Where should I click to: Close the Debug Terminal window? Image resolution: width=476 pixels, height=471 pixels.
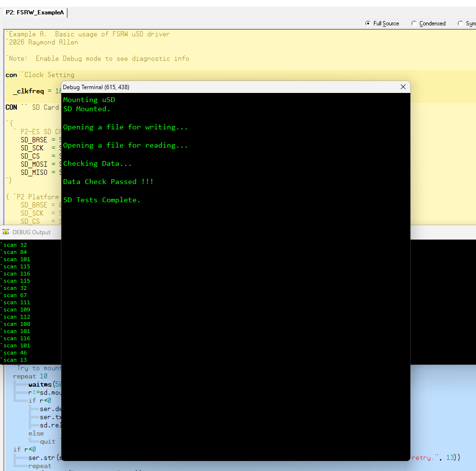(x=403, y=87)
